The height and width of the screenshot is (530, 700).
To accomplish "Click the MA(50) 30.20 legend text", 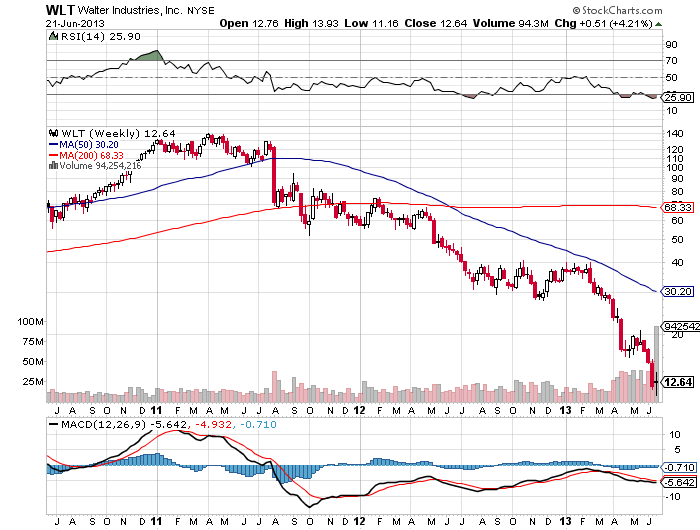I will tap(89, 145).
